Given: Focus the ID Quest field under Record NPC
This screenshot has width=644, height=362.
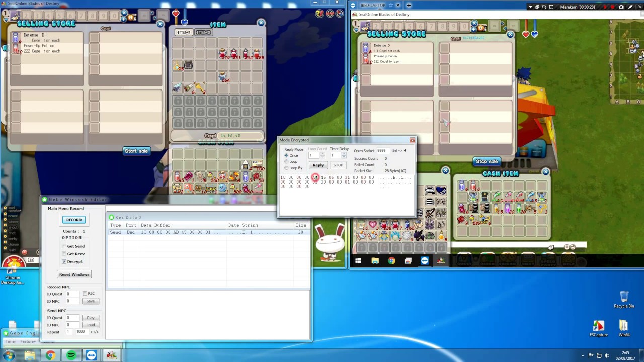Looking at the screenshot, I should (72, 294).
